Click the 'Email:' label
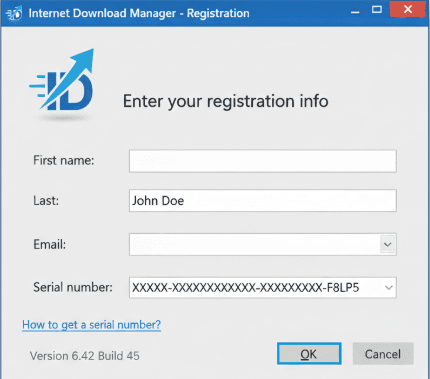 [x=50, y=244]
